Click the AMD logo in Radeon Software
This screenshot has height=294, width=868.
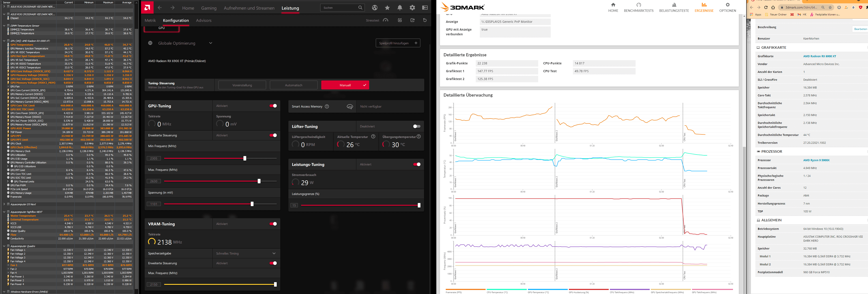coord(147,7)
